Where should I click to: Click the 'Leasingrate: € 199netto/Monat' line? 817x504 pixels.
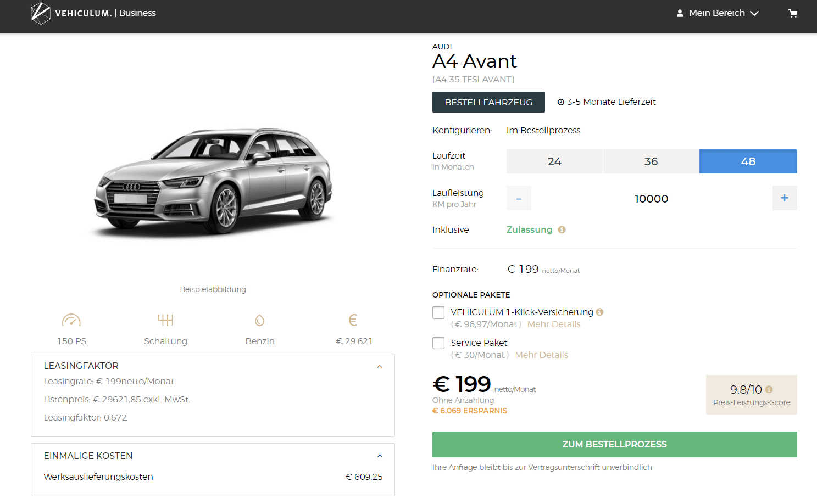click(x=109, y=382)
